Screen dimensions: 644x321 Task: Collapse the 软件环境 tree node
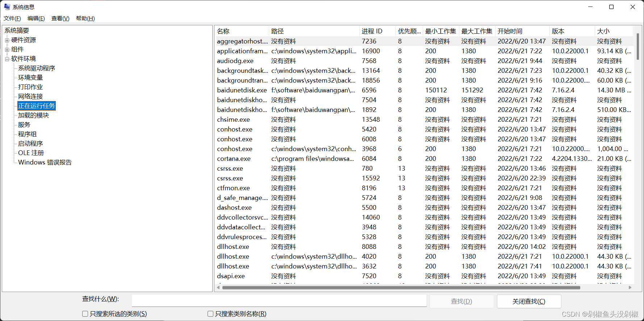pos(7,59)
